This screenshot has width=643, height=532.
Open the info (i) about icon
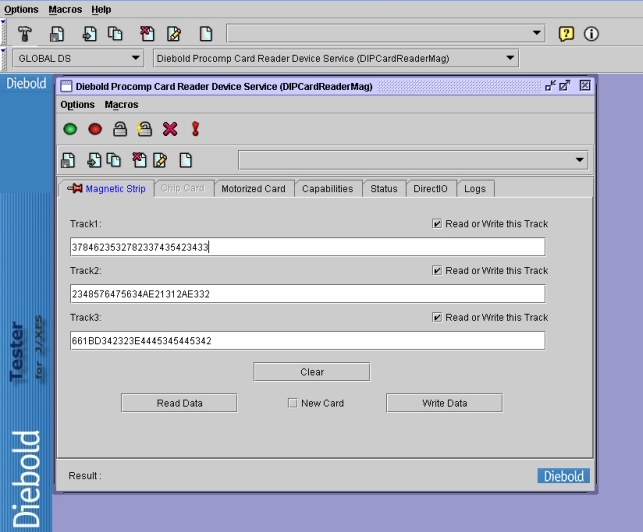(x=591, y=34)
